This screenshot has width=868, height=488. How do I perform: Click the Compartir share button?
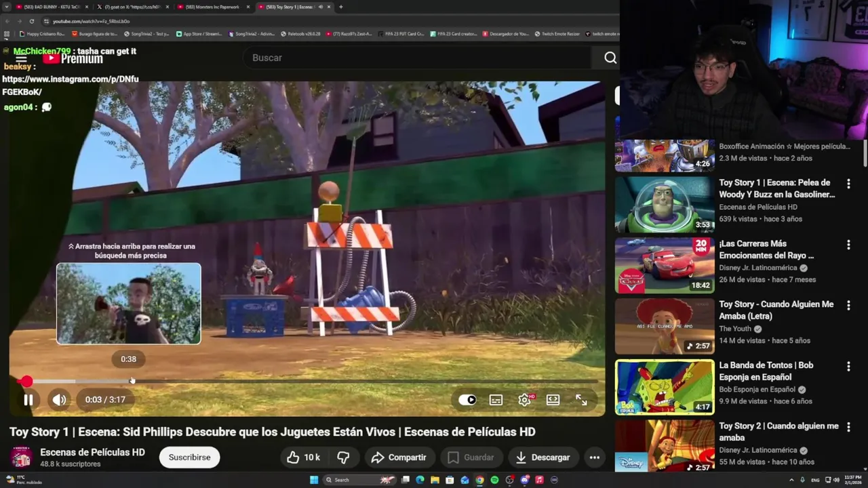click(399, 457)
